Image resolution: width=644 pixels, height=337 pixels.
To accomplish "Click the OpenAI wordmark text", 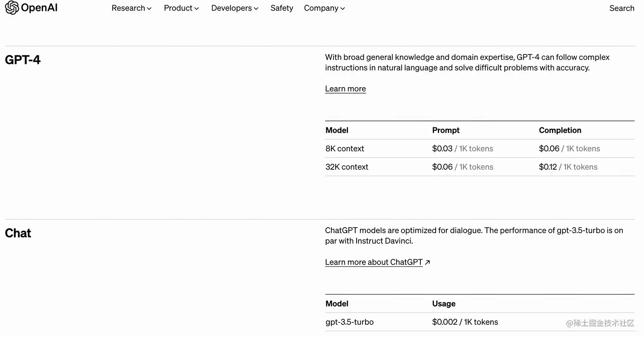I will [39, 8].
